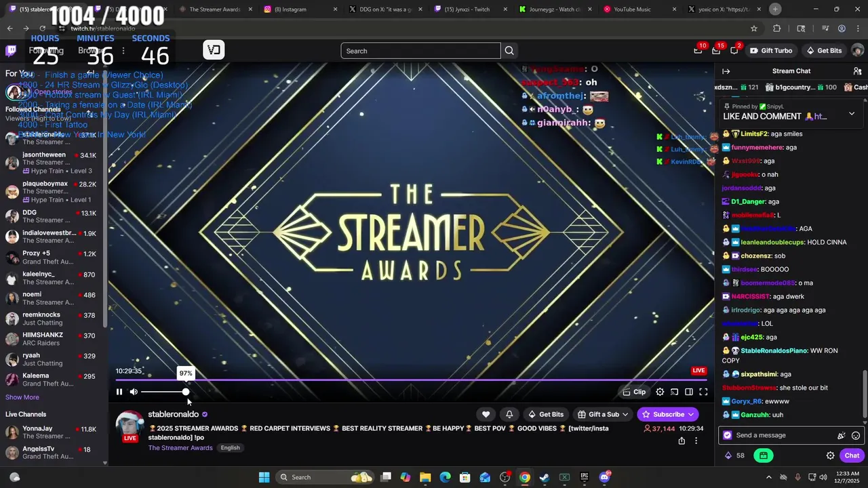Open channel points balance showing 58
868x488 pixels.
[734, 455]
